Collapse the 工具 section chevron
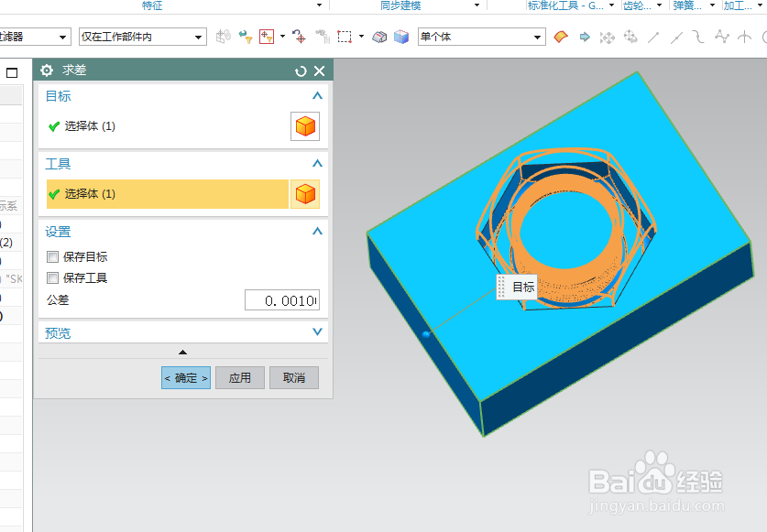 [x=317, y=163]
